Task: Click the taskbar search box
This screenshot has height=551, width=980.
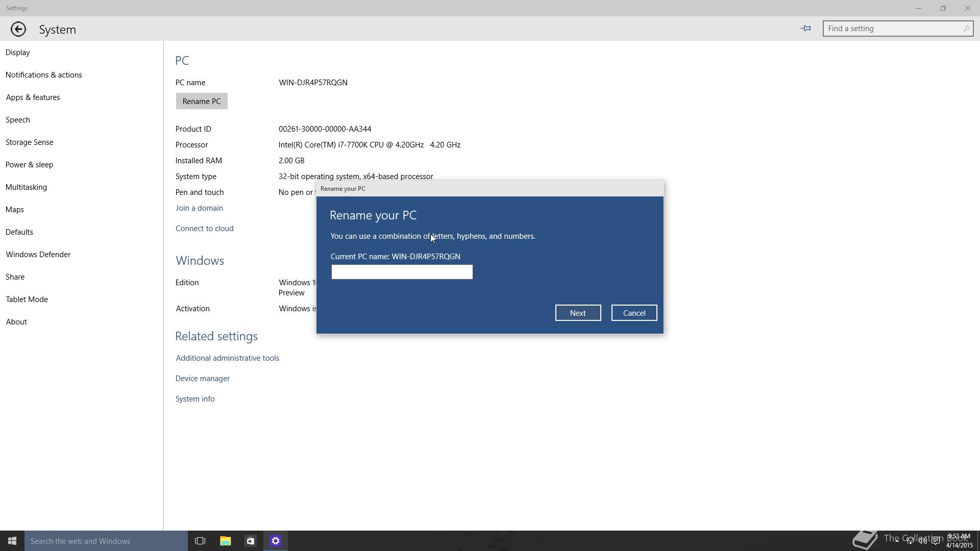Action: [x=106, y=541]
